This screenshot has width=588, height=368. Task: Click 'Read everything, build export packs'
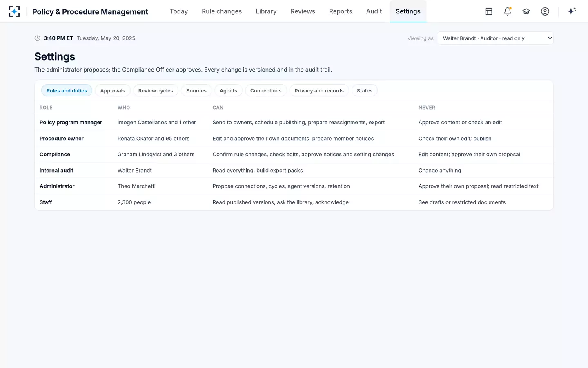(258, 170)
